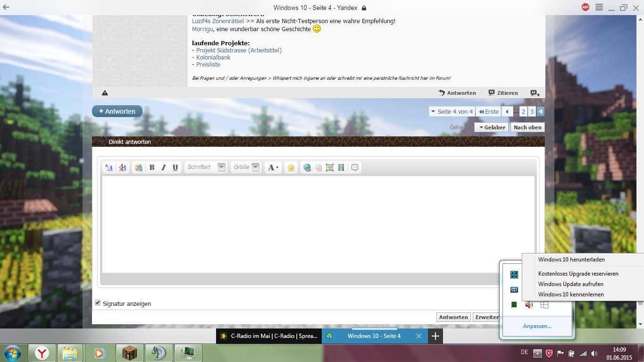Toggle source mode editor switch icon
This screenshot has height=362, width=644.
pos(109,168)
